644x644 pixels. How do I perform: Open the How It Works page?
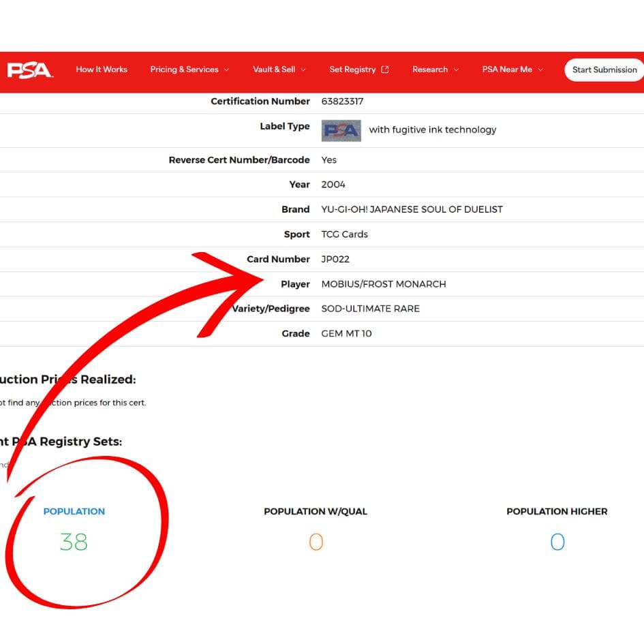(x=102, y=70)
